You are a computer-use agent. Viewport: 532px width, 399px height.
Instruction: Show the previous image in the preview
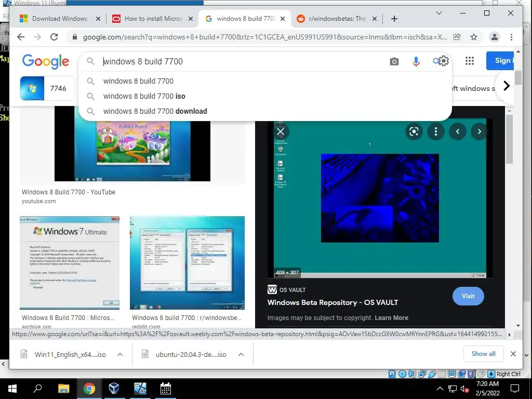click(457, 131)
